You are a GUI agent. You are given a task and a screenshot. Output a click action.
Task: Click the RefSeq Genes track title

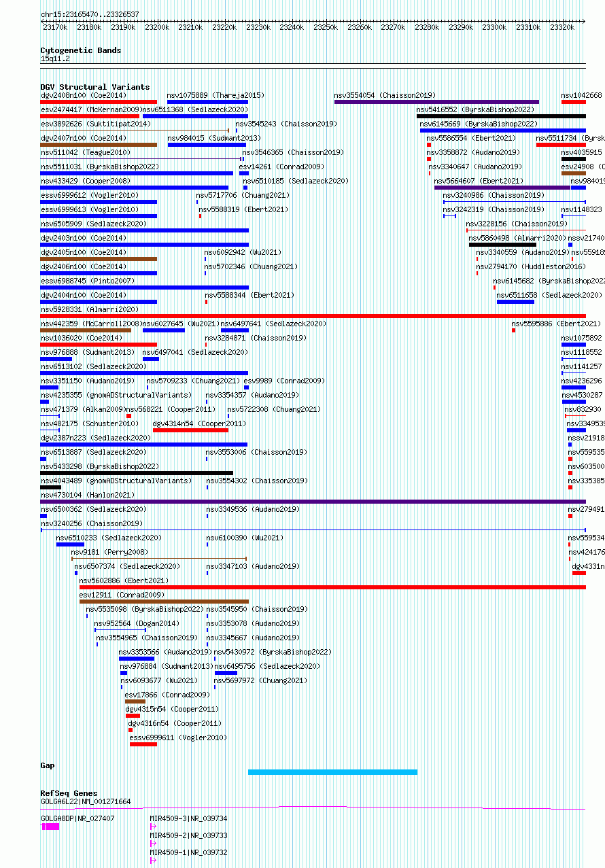[69, 793]
